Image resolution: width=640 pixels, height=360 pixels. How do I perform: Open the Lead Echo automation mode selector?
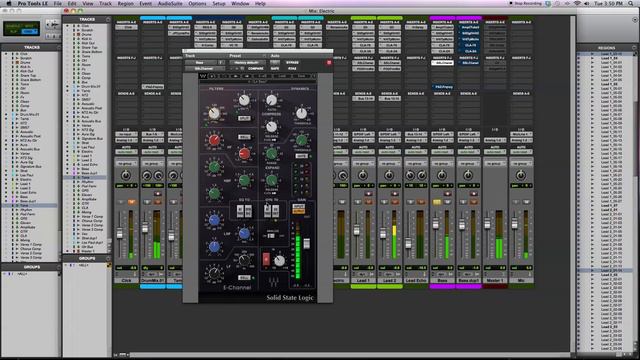coord(416,152)
